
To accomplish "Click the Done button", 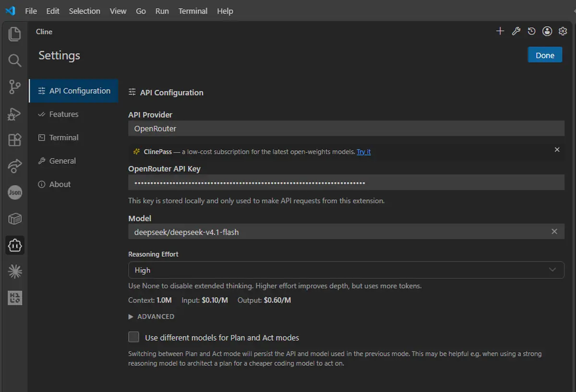I will [545, 55].
